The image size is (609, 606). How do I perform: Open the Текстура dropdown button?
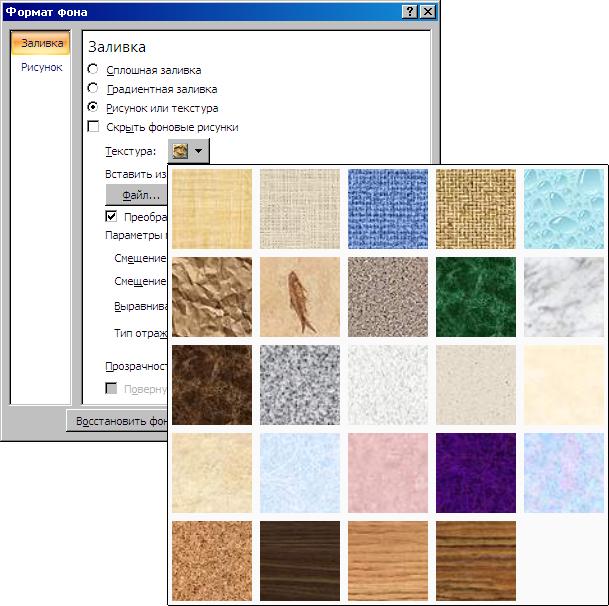click(x=189, y=151)
